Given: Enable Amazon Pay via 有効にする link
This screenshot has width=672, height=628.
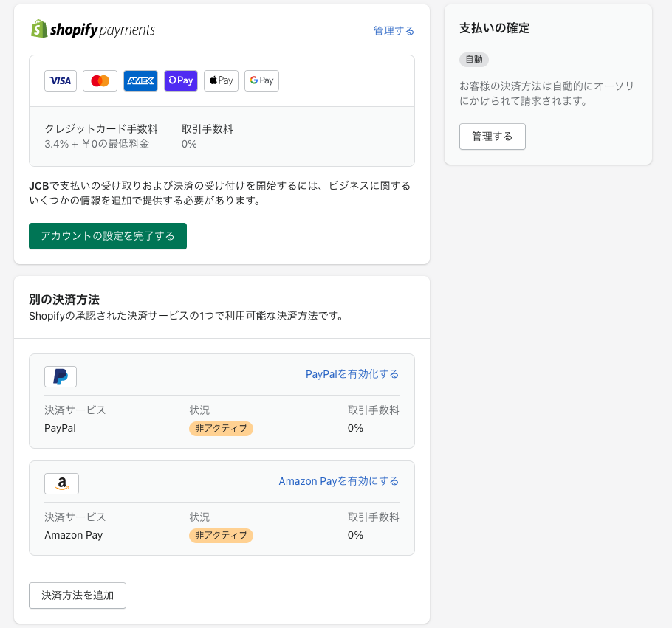Looking at the screenshot, I should point(338,480).
